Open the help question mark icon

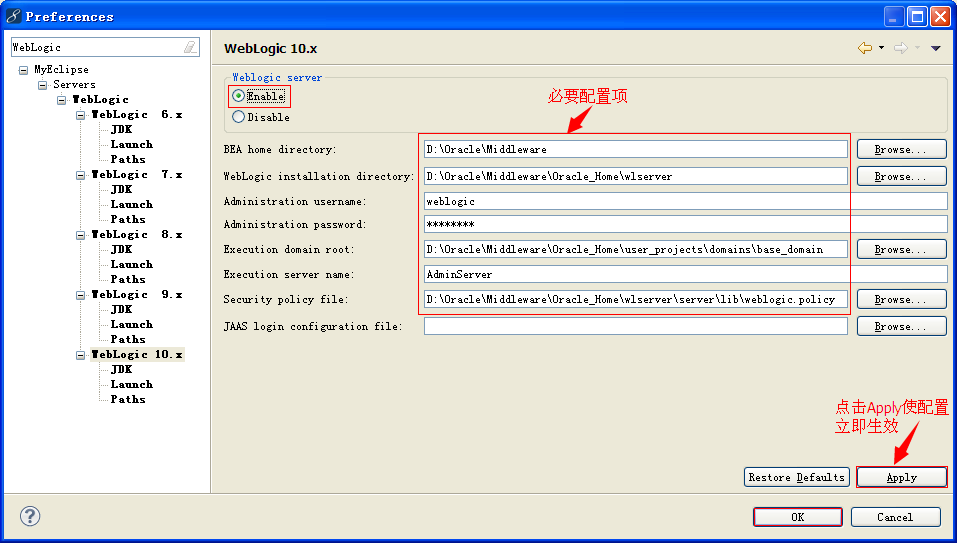pyautogui.click(x=30, y=516)
